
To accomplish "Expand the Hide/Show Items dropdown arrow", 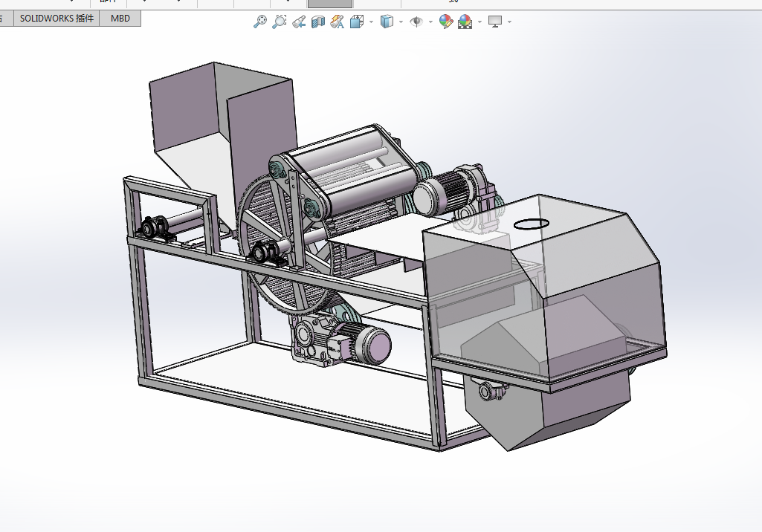I will [430, 22].
